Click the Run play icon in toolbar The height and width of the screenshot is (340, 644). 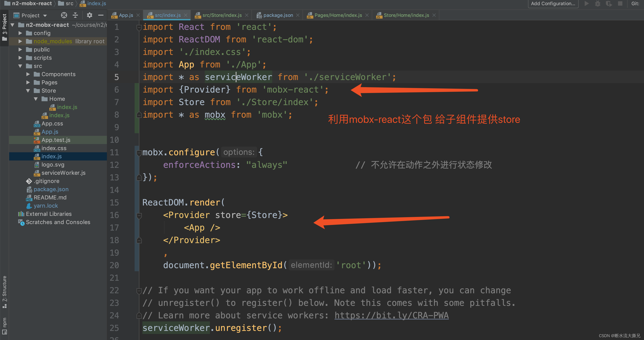(x=586, y=3)
